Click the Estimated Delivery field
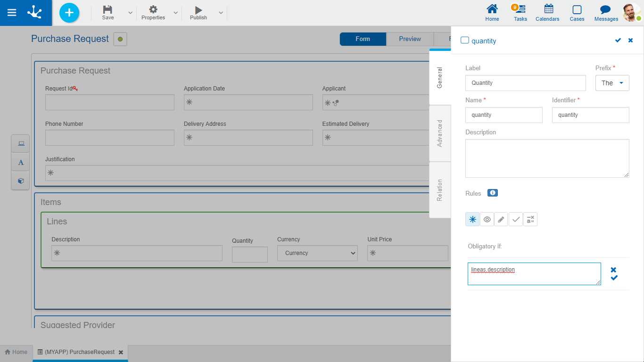This screenshot has height=362, width=644. coord(376,138)
